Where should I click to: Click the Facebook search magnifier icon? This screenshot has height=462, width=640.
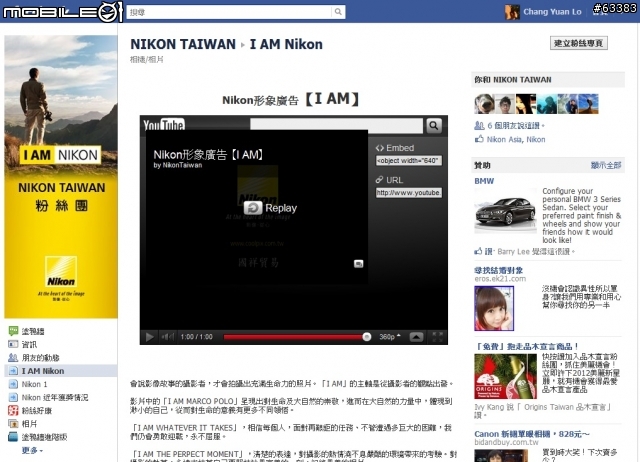338,12
